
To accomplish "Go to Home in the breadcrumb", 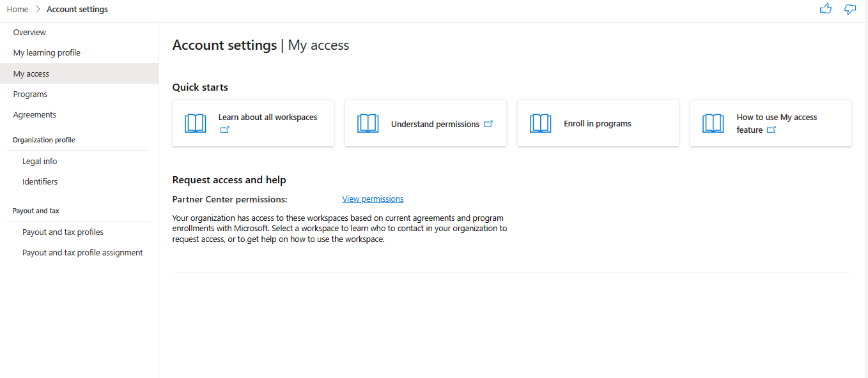I will [x=17, y=10].
